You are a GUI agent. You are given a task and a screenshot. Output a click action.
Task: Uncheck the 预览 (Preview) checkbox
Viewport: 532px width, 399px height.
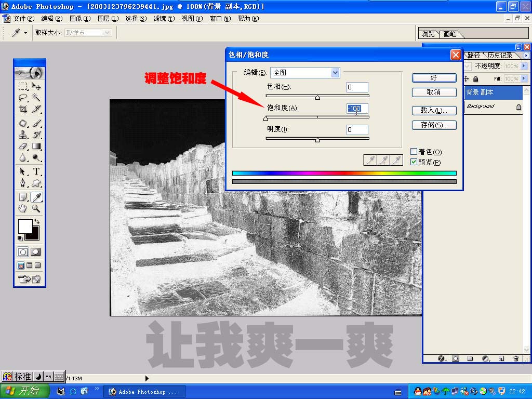414,162
